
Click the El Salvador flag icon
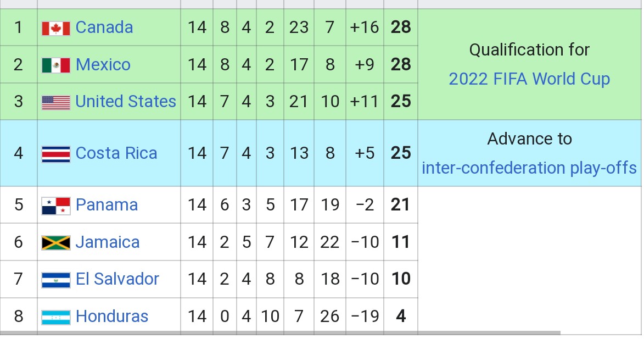click(x=56, y=280)
